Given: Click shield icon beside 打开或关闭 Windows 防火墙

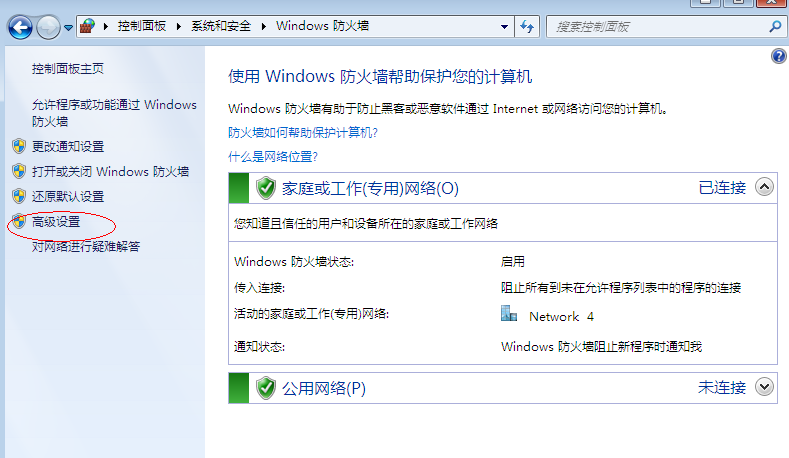Looking at the screenshot, I should pyautogui.click(x=19, y=172).
